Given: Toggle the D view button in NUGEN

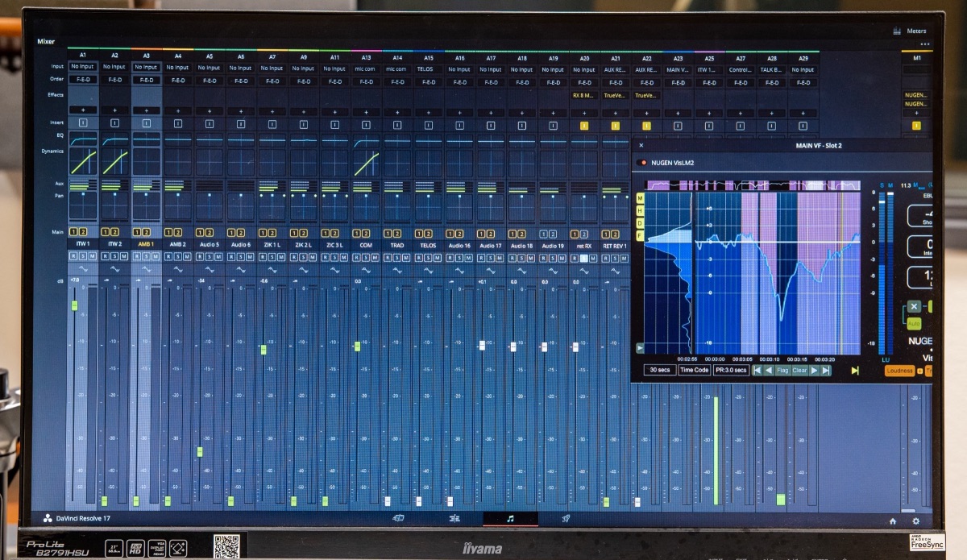Looking at the screenshot, I should click(640, 222).
